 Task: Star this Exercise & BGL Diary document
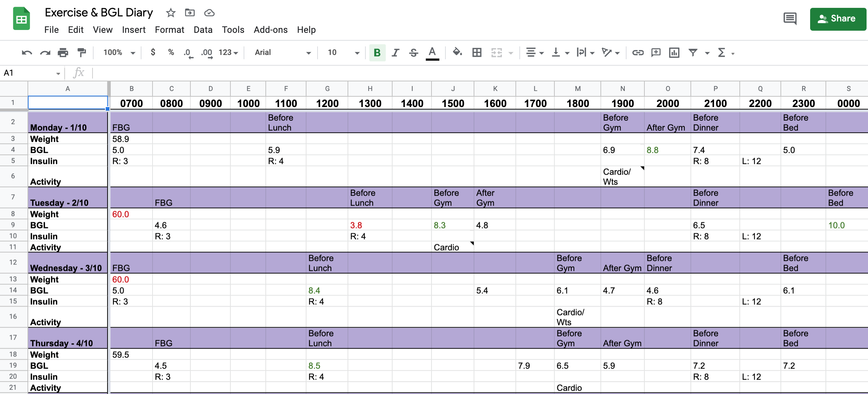click(x=171, y=13)
